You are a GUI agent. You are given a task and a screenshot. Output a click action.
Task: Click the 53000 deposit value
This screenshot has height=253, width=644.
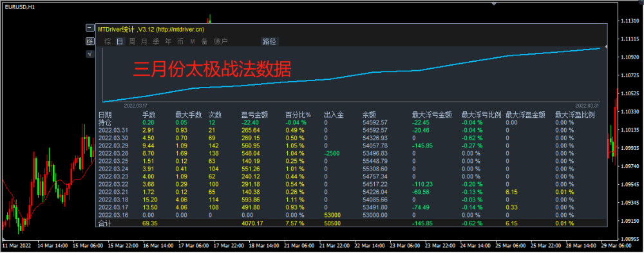pyautogui.click(x=332, y=215)
